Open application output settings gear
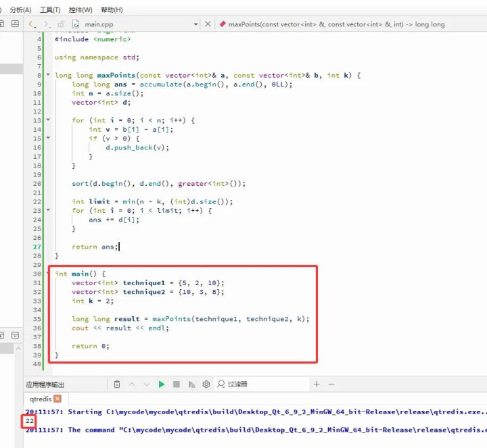 [206, 384]
